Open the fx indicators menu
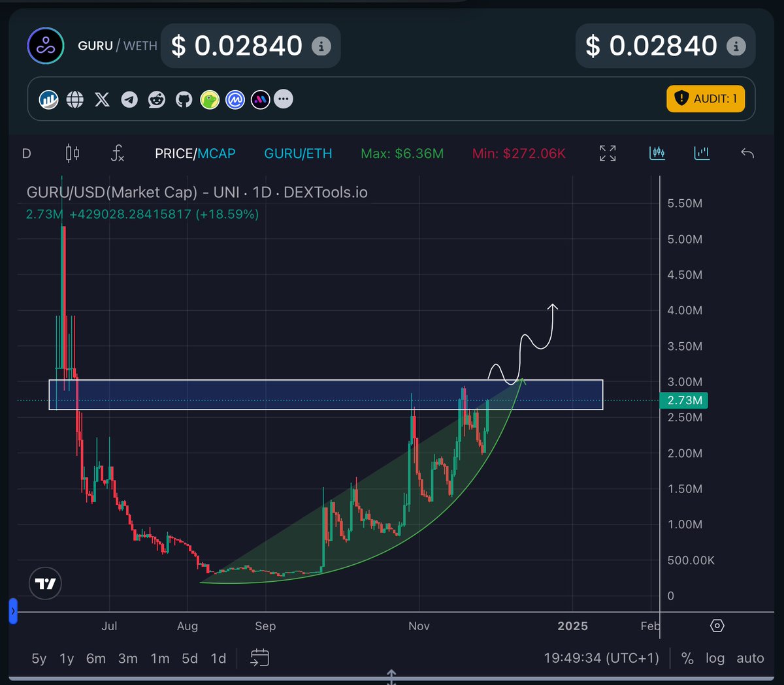Image resolution: width=784 pixels, height=685 pixels. [x=117, y=153]
